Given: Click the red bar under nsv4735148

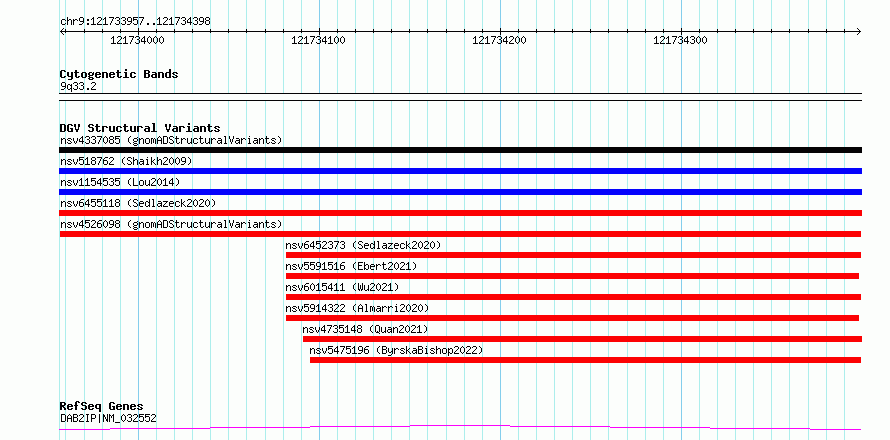Looking at the screenshot, I should pyautogui.click(x=582, y=339).
